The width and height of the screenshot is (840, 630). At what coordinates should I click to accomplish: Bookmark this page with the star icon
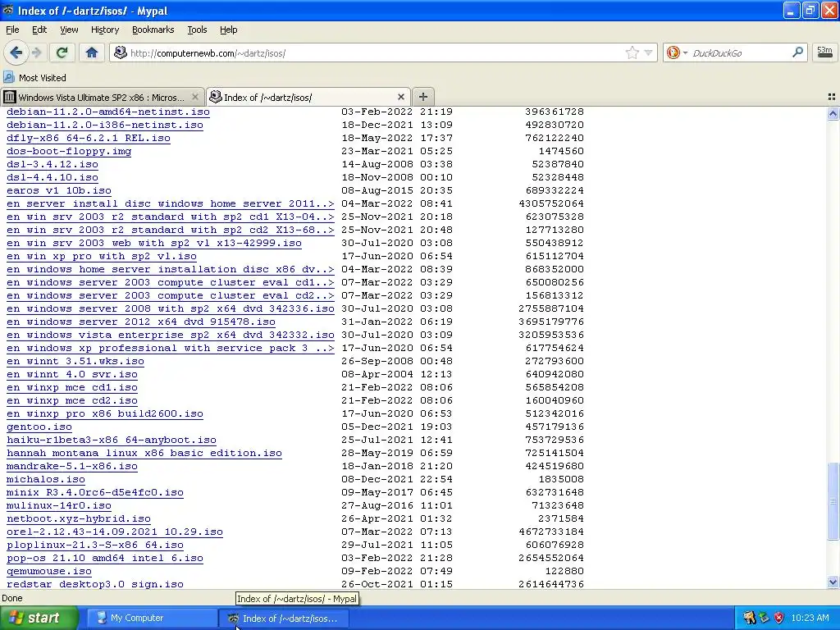point(632,52)
